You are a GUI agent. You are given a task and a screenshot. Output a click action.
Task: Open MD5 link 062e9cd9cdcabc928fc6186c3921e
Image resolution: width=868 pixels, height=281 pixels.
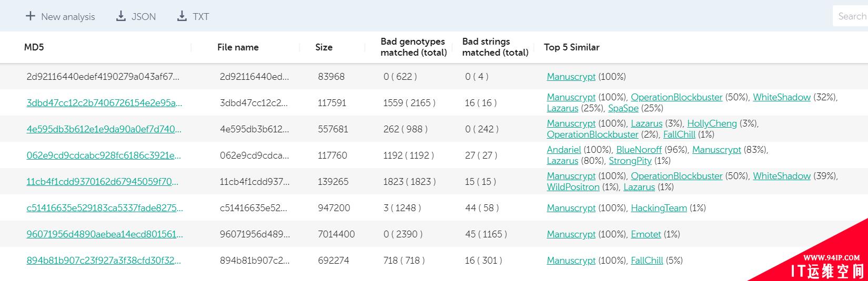[104, 155]
